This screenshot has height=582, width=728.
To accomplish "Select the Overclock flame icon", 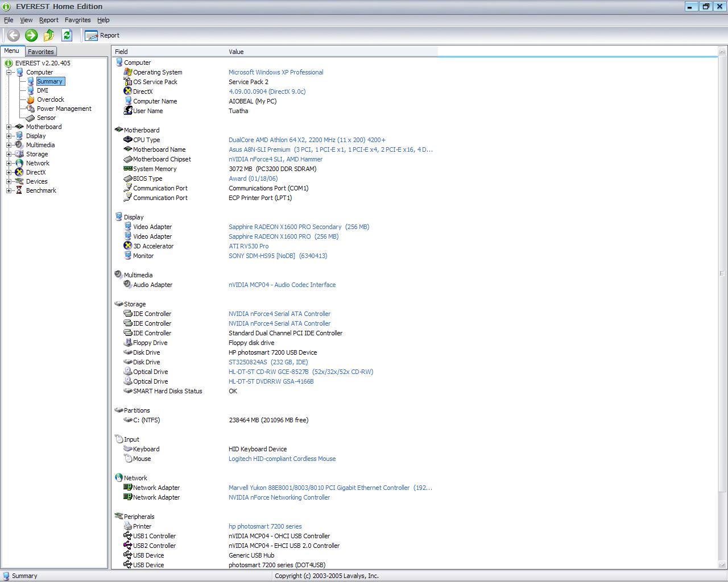I will point(31,99).
